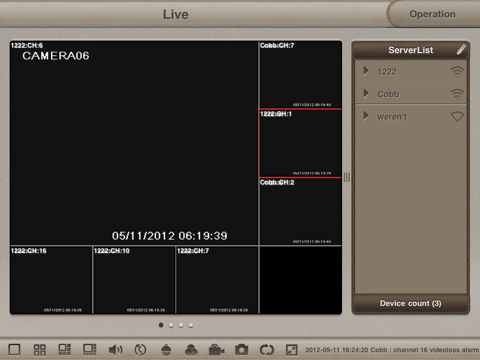Image resolution: width=480 pixels, height=360 pixels.
Task: Start recording with video camera icon
Action: tap(216, 350)
